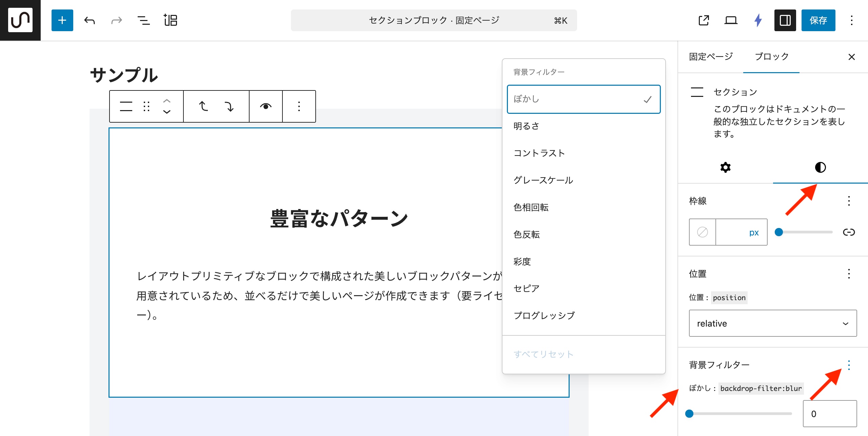Toggle the ぼかし filter menu option
The height and width of the screenshot is (436, 868).
[x=583, y=99]
